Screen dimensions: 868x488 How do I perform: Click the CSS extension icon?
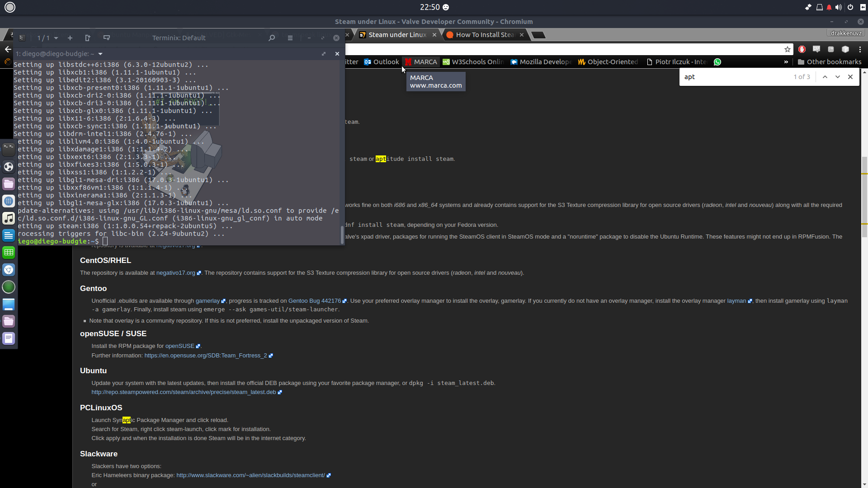click(x=816, y=49)
